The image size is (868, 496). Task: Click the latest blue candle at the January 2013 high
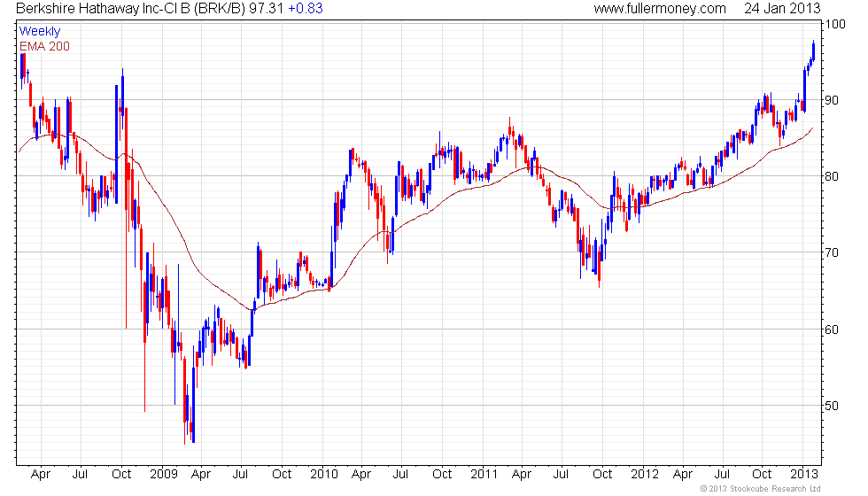point(813,51)
